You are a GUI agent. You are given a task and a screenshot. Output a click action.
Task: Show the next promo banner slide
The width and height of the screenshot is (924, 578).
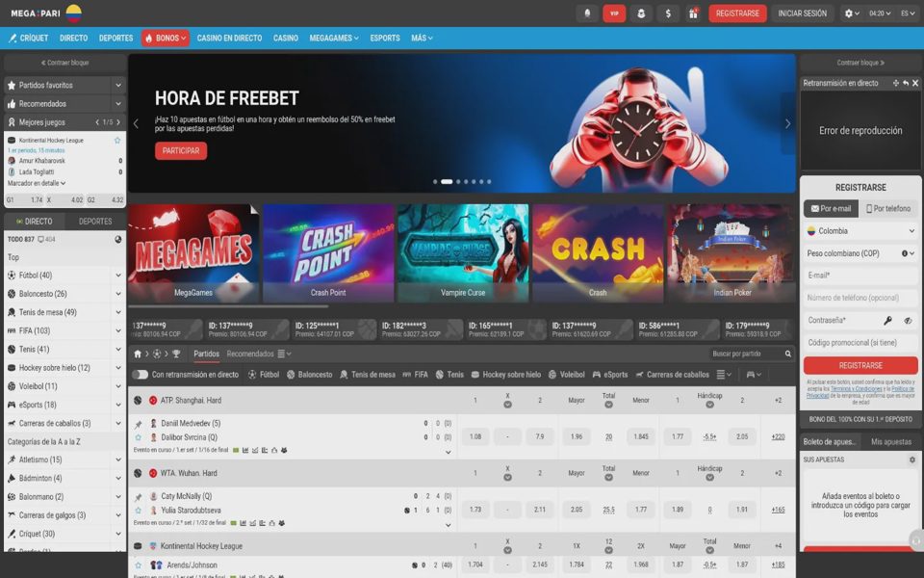click(x=788, y=124)
